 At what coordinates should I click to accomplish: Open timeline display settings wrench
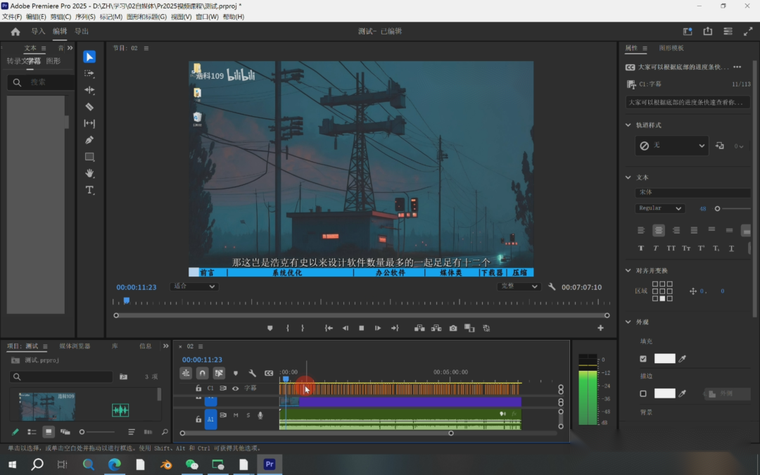pyautogui.click(x=252, y=373)
